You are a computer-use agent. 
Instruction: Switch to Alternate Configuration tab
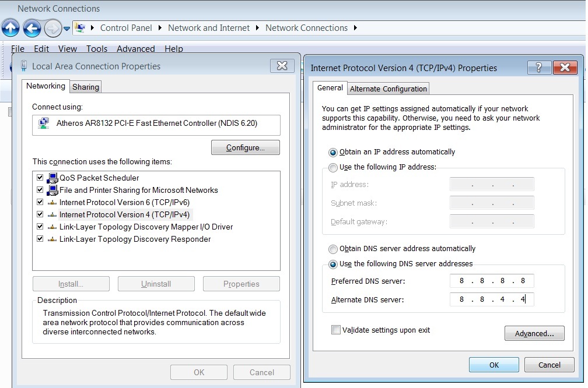point(388,89)
